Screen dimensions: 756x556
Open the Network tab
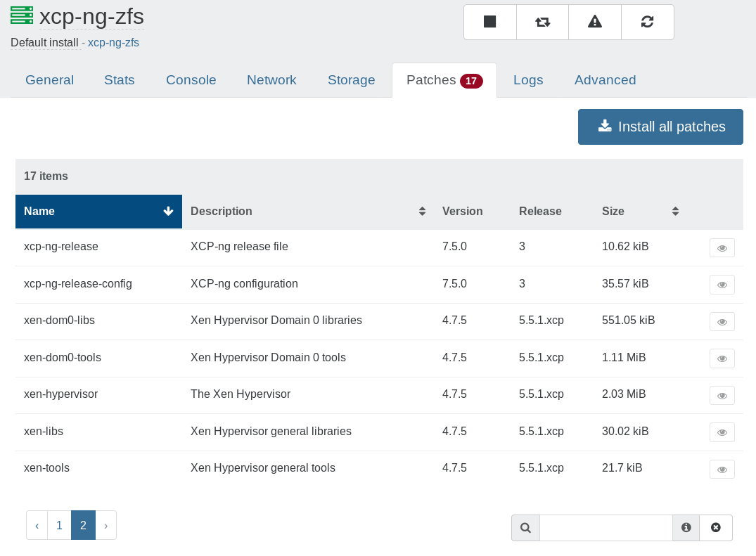click(x=271, y=80)
